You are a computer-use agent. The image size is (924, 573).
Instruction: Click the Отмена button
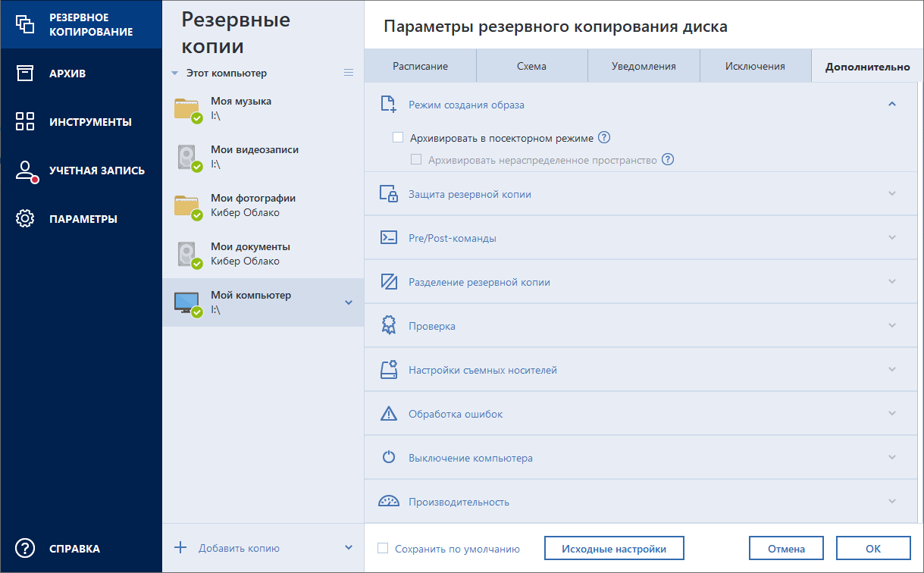(785, 548)
